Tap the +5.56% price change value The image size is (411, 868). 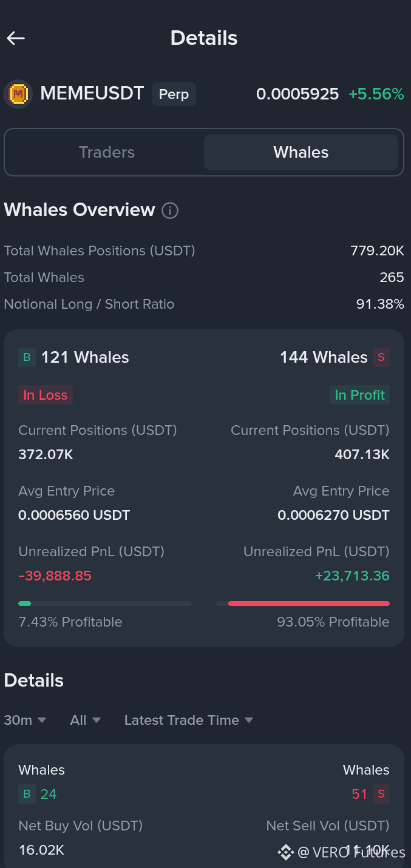(x=376, y=94)
